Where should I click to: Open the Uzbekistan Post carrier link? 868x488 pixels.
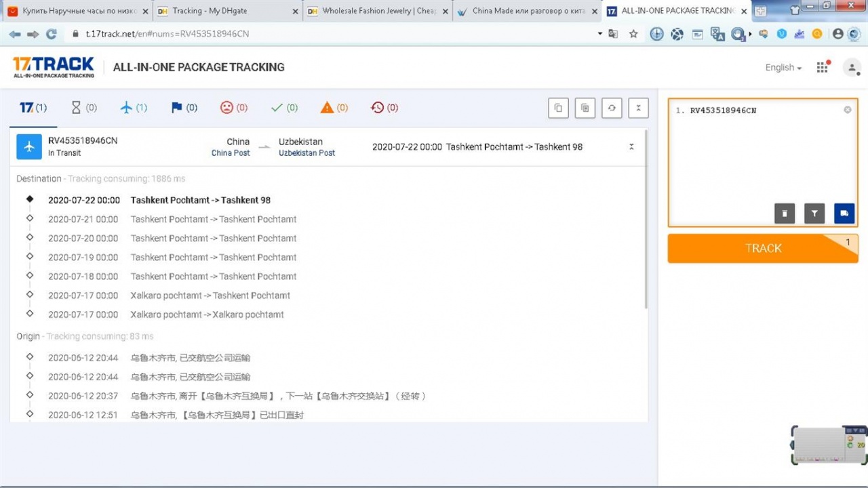[x=307, y=153]
